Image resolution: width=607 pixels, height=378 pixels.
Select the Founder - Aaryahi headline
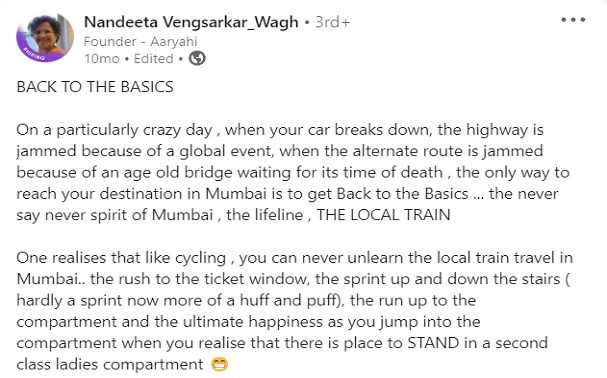point(141,41)
